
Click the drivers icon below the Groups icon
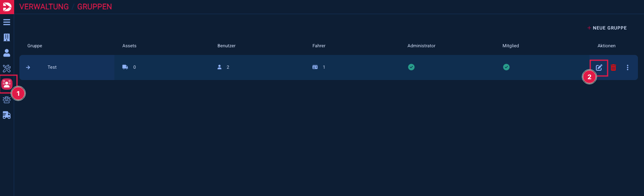click(x=7, y=100)
